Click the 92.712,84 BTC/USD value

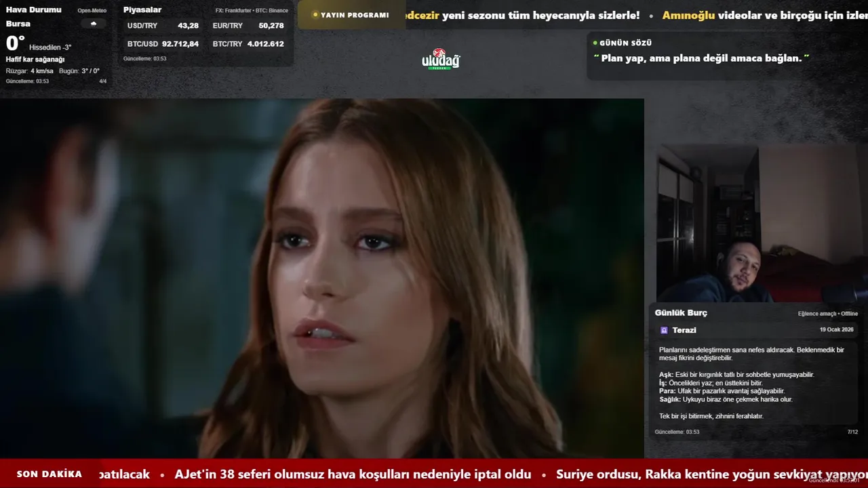pos(180,43)
